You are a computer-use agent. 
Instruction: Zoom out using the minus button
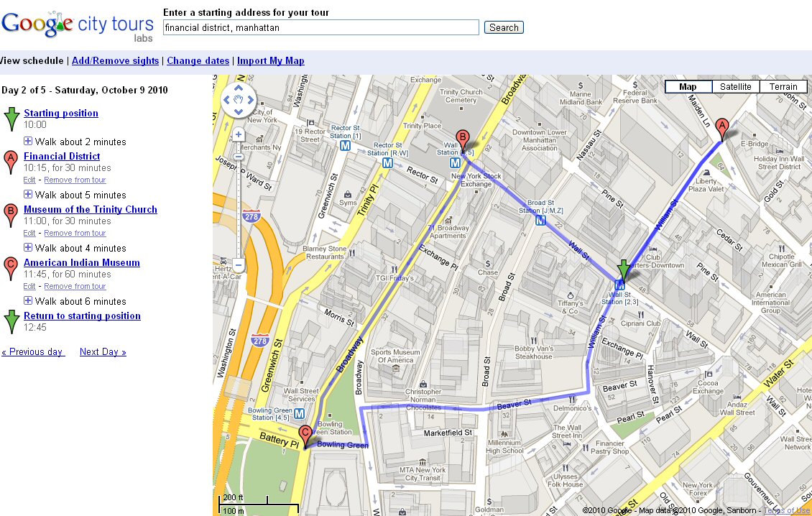(238, 265)
